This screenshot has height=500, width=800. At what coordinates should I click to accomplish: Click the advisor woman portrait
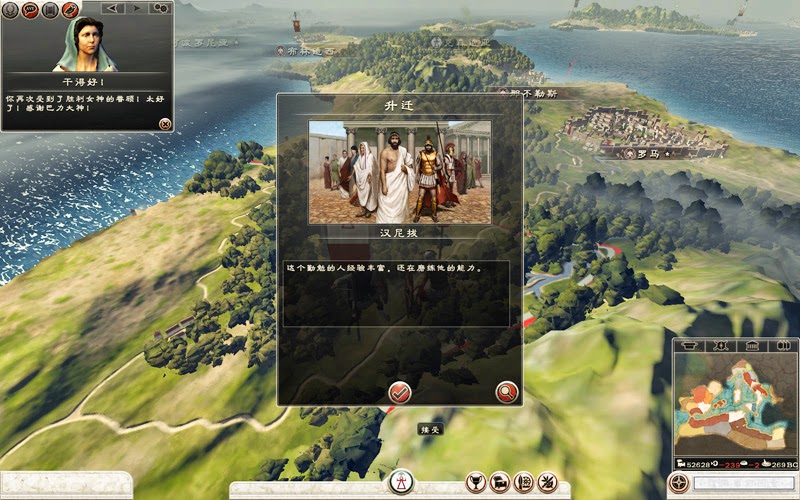pos(85,44)
